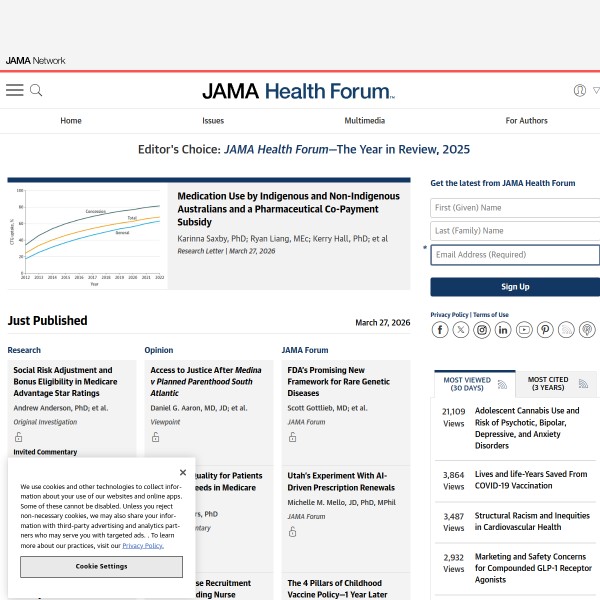
Task: Visit the X (Twitter) social icon
Action: pyautogui.click(x=461, y=330)
